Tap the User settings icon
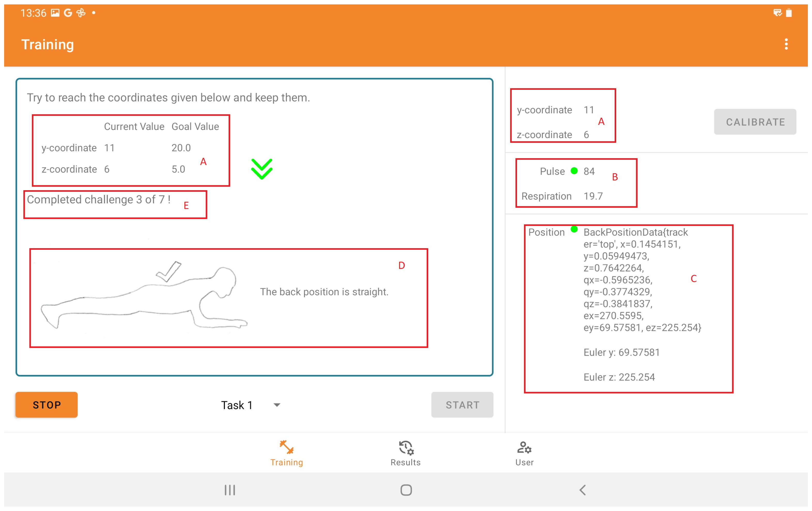Screen dimensions: 812x511 [x=524, y=448]
